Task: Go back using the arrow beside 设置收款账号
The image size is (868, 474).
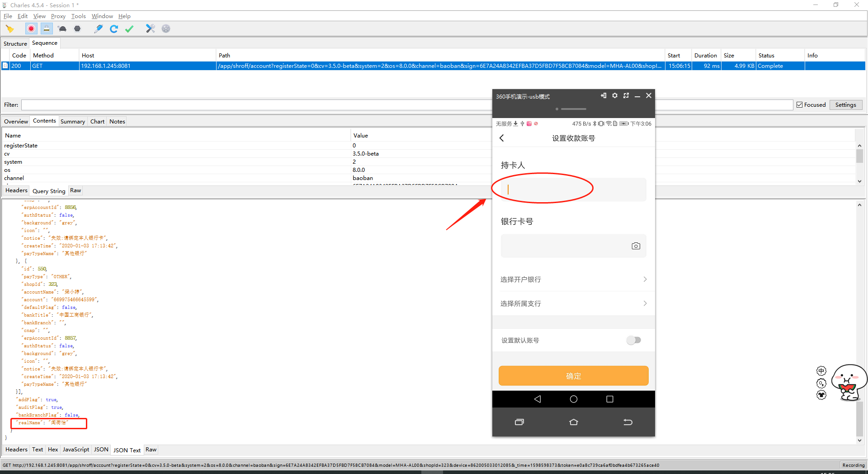Action: [502, 138]
